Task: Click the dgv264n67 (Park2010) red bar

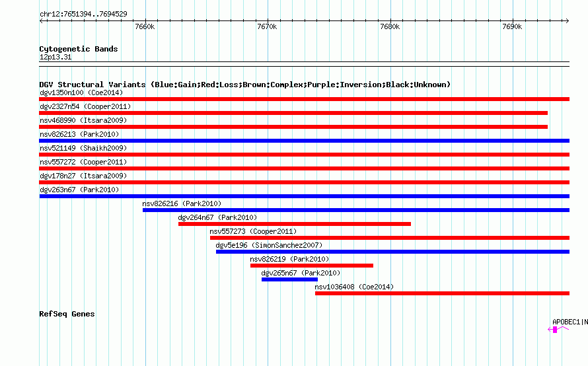Action: 295,224
